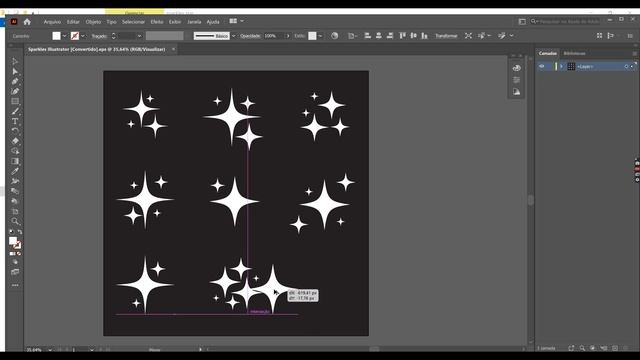The height and width of the screenshot is (360, 640).
Task: Align objects to horizontal center
Action: 378,36
